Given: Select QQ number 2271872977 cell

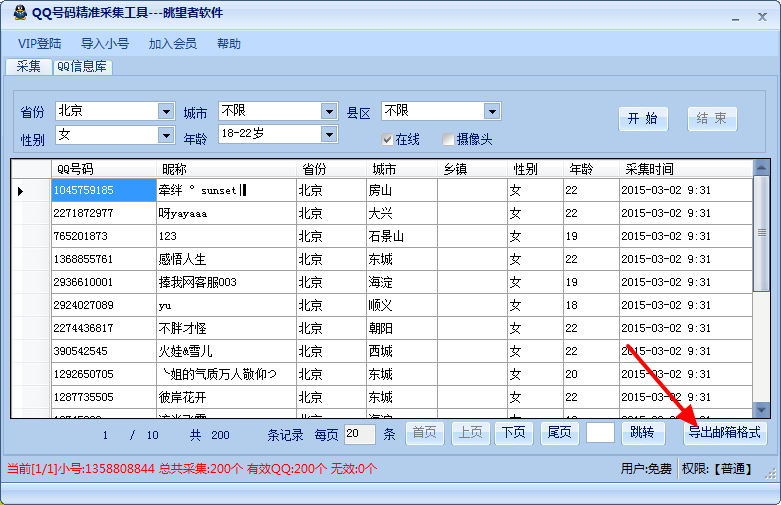Looking at the screenshot, I should [x=104, y=213].
